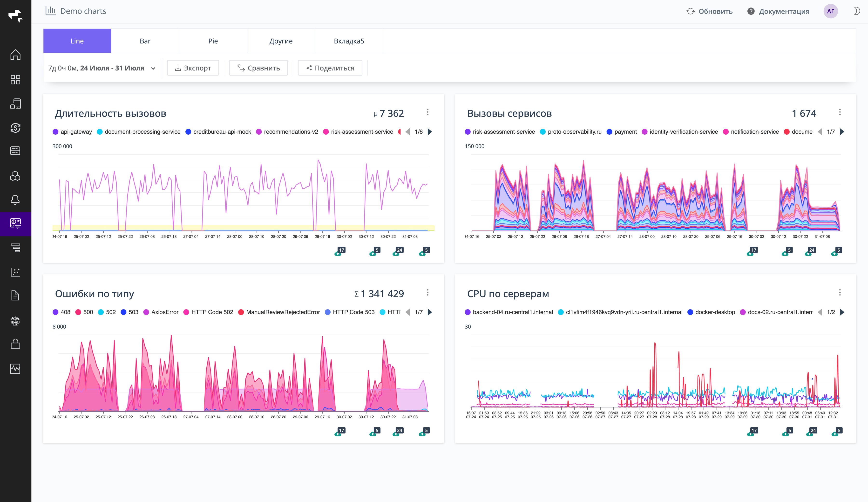Click the Сравнить button
Image resolution: width=868 pixels, height=502 pixels.
pyautogui.click(x=258, y=68)
